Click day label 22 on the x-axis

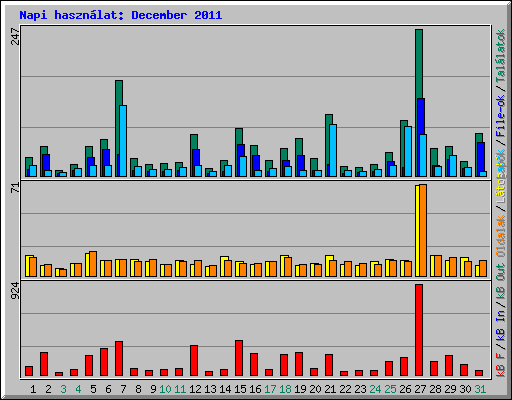(345, 389)
